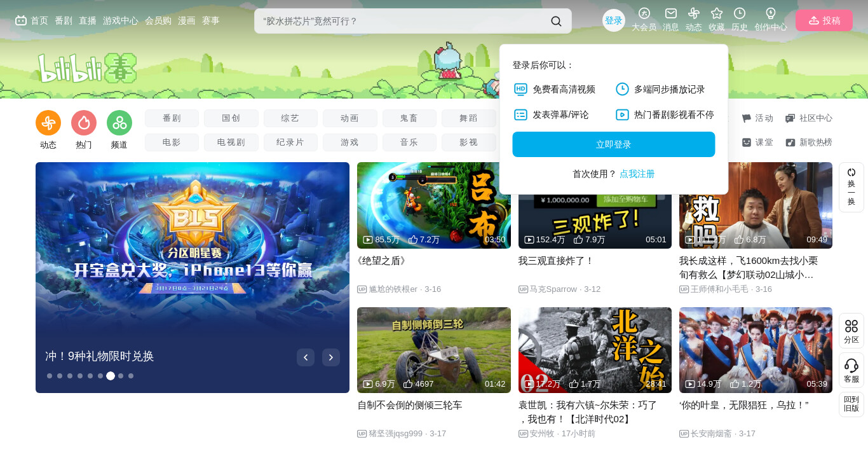Click the orange 动态 circle icon
The image size is (868, 463).
48,123
